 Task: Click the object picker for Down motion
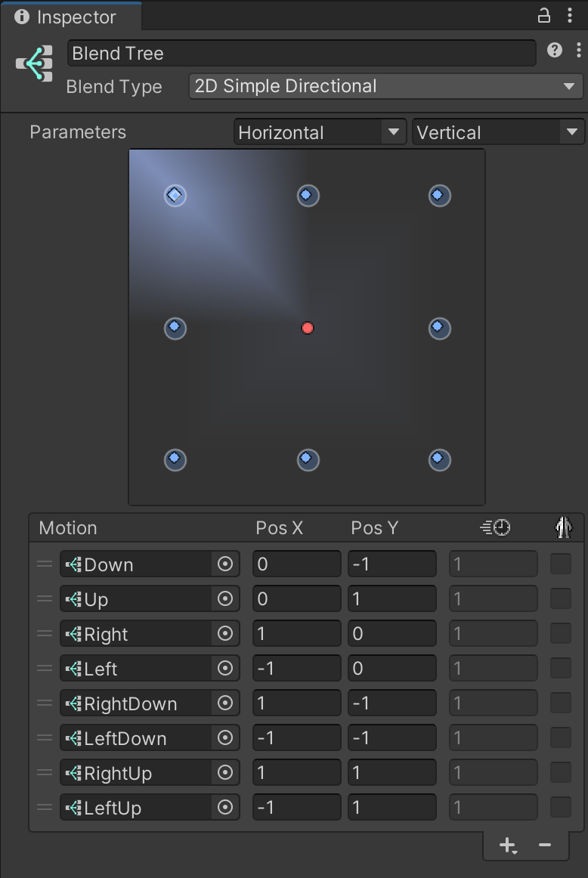click(x=224, y=564)
